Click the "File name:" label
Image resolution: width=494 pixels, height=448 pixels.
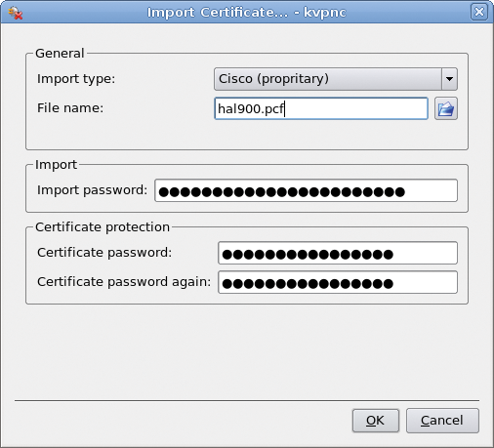click(70, 108)
